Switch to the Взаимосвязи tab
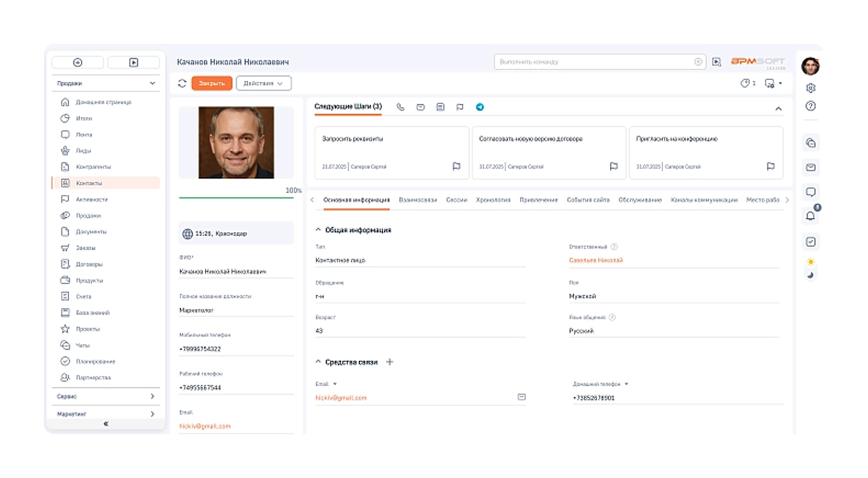The height and width of the screenshot is (478, 868). [418, 200]
